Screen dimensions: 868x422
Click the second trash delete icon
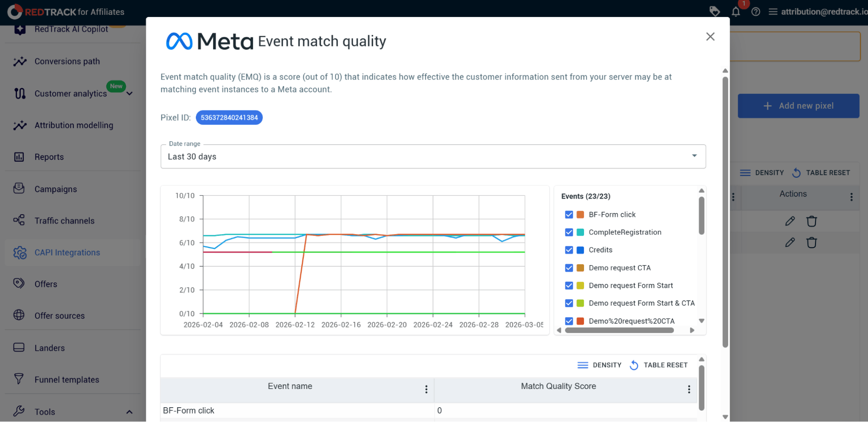812,243
